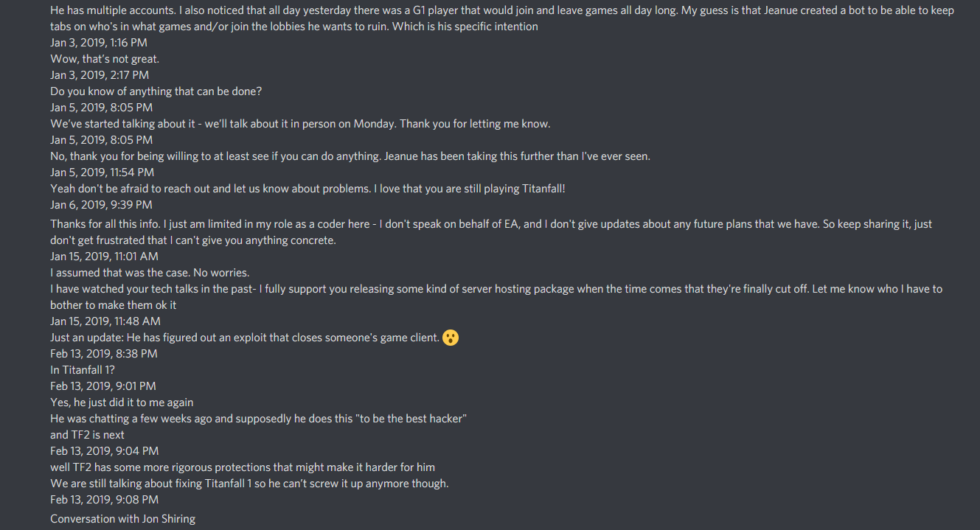Click "I assumed that was the case" message

[150, 273]
